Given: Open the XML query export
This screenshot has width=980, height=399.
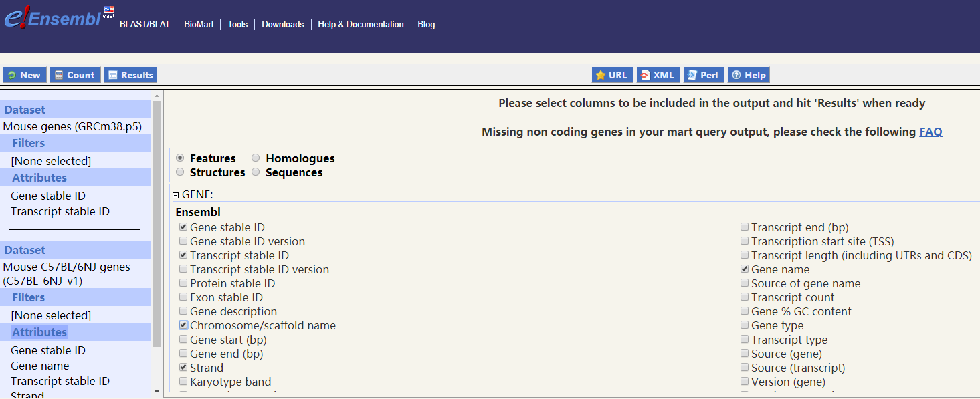Looking at the screenshot, I should tap(658, 75).
